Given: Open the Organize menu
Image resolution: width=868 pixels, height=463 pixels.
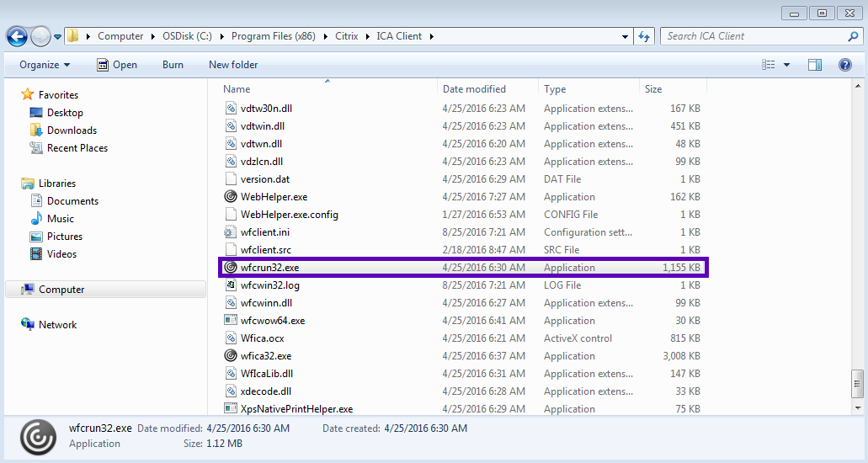Looking at the screenshot, I should coord(45,65).
